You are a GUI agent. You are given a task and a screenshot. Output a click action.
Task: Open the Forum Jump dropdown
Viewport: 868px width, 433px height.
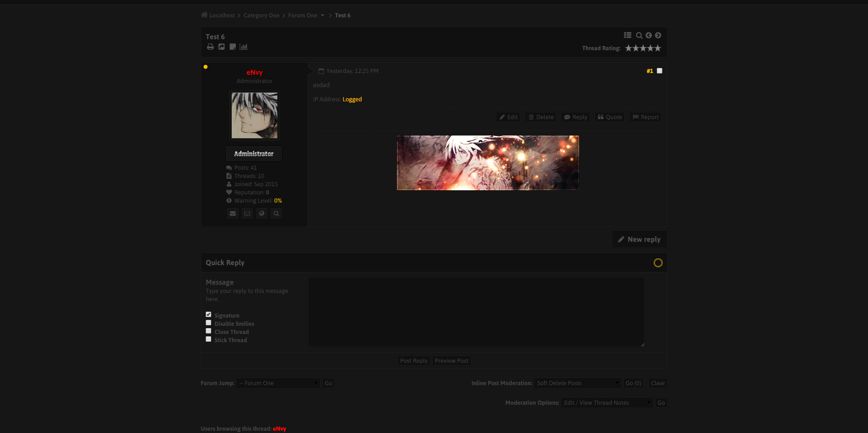coord(277,383)
